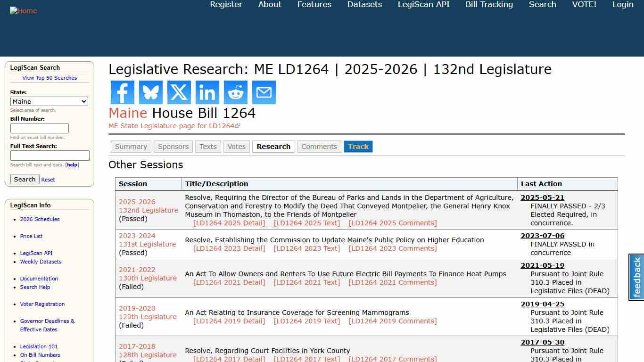Email this bill using the envelope icon

(264, 92)
